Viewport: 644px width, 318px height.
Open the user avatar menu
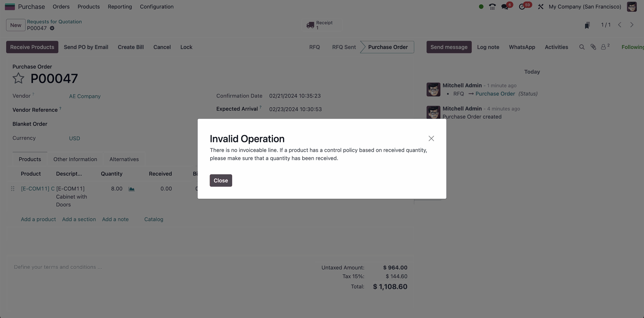coord(632,7)
